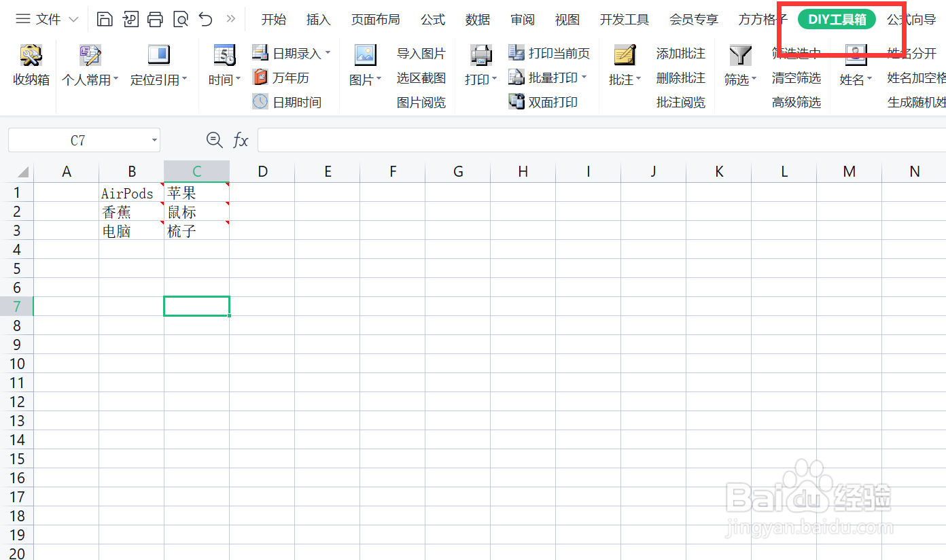Click 高级筛选 button
Screen dimensions: 946x560
(796, 103)
